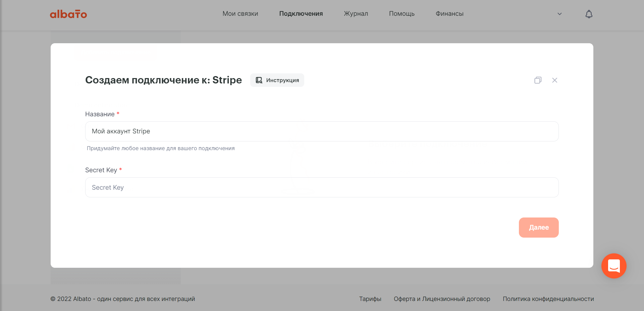Open the support chat widget
Viewport: 644px width, 311px height.
614,266
